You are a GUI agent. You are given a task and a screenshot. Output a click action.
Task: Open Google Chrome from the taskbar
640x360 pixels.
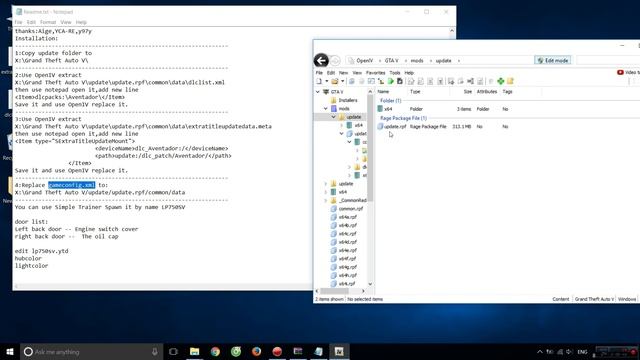pos(215,351)
